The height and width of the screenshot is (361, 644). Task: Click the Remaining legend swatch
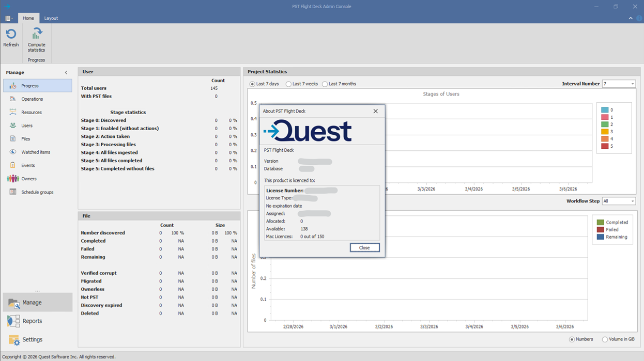[600, 237]
